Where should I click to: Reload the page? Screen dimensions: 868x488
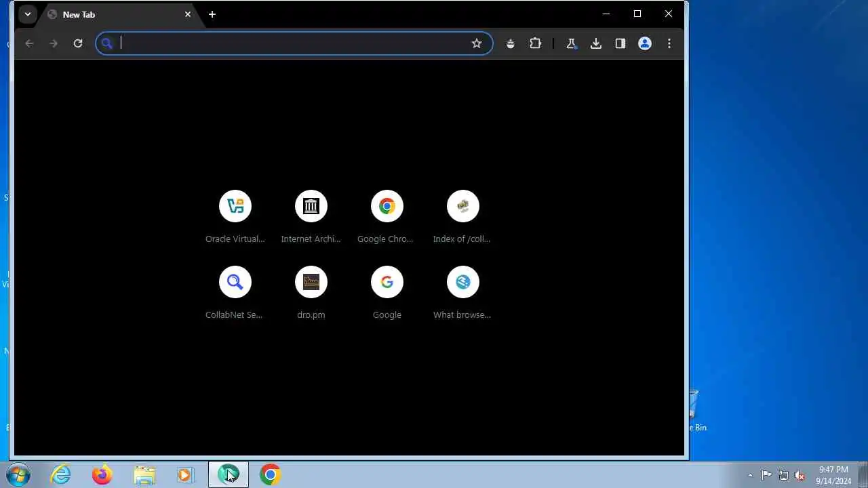[x=78, y=43]
